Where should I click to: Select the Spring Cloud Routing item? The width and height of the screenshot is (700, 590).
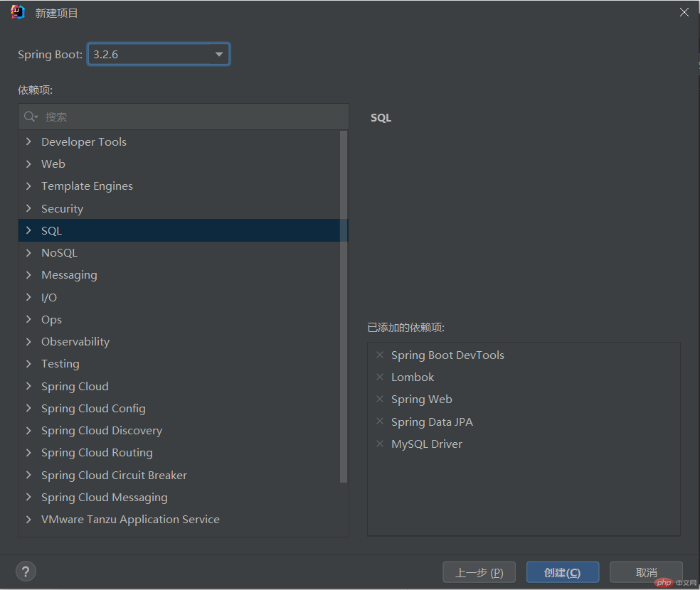point(97,453)
